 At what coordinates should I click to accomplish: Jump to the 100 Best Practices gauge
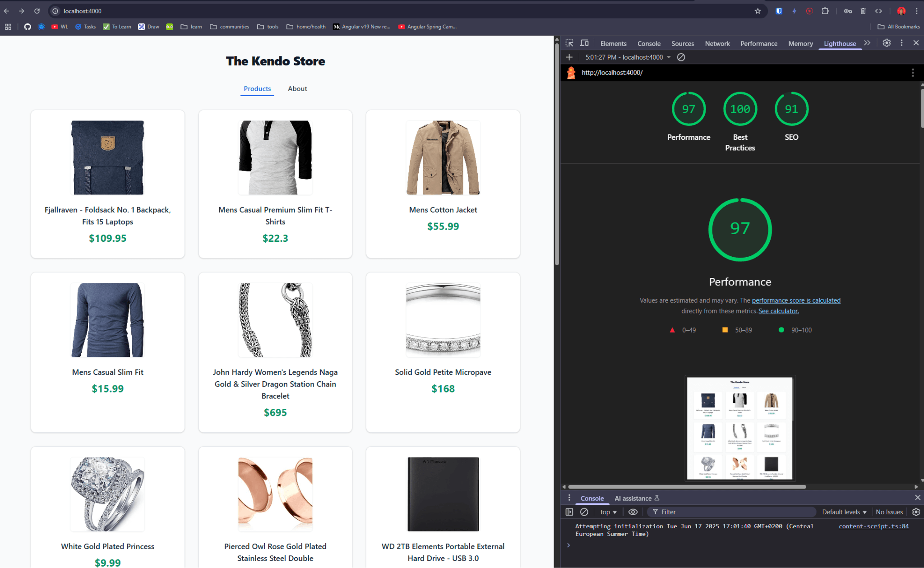(x=740, y=109)
